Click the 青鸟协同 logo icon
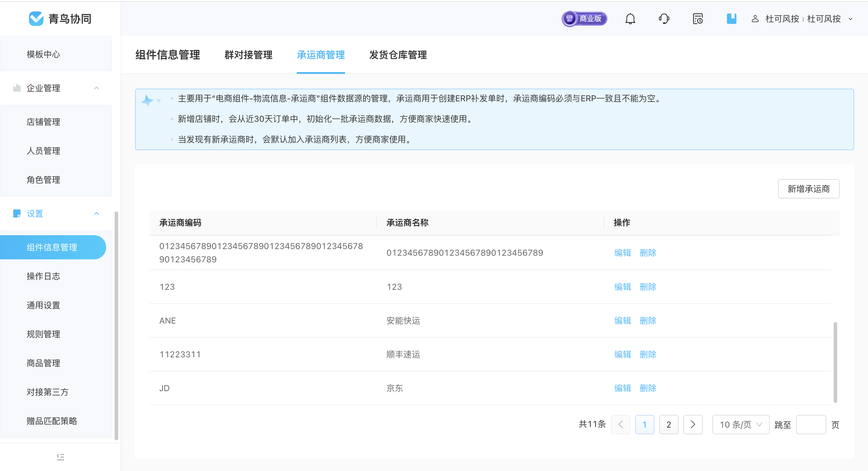 click(x=36, y=18)
